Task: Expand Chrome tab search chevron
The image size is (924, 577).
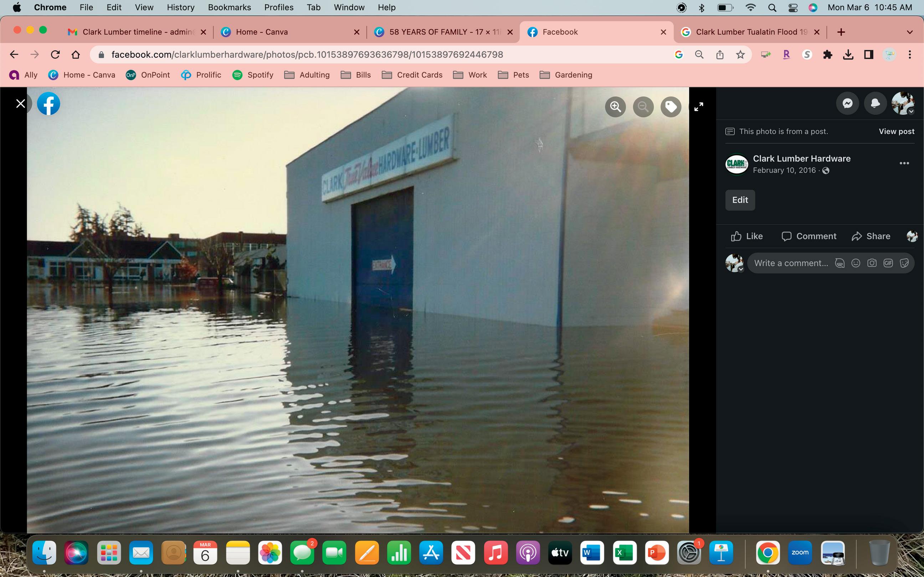Action: (x=909, y=32)
